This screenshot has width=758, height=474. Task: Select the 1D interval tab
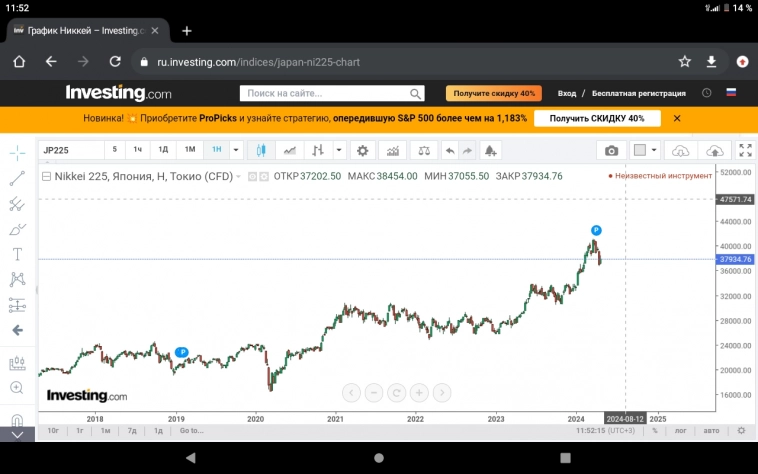click(x=163, y=150)
